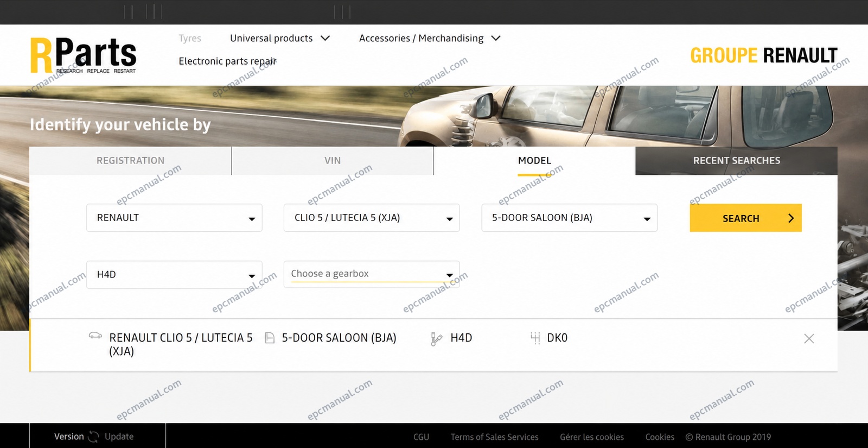Open the RENAULT brand dropdown
868x448 pixels.
(x=174, y=218)
